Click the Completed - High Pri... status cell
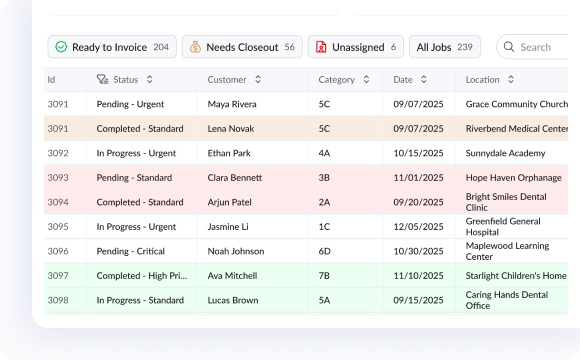The image size is (580, 360). point(142,276)
